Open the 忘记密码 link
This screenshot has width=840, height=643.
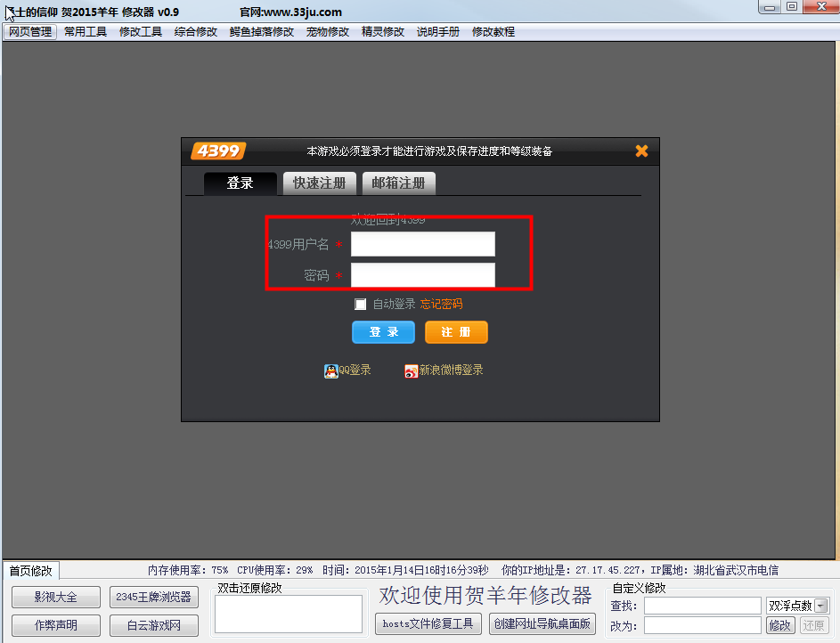(x=442, y=304)
